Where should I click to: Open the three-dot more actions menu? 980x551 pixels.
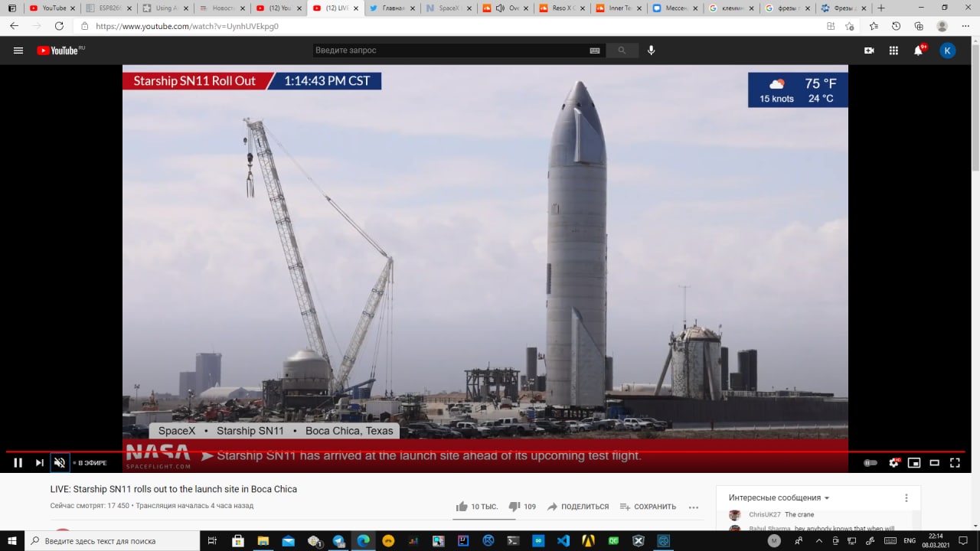694,507
